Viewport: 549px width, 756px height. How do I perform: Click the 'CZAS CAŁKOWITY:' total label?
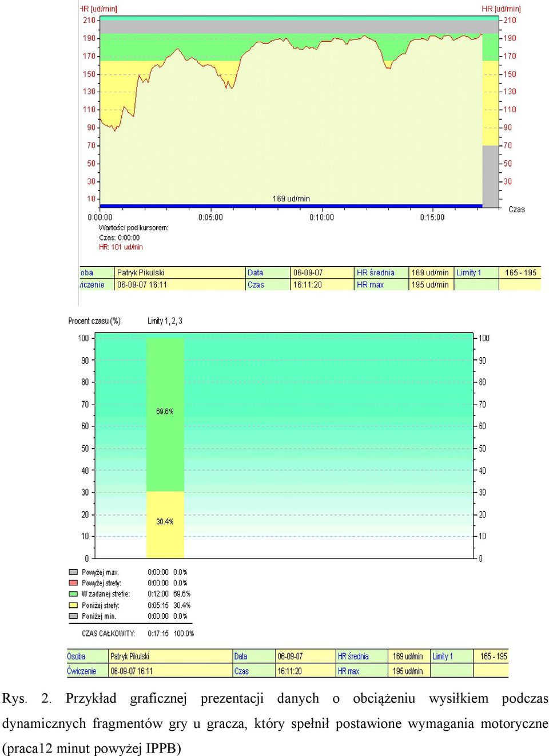(x=109, y=634)
